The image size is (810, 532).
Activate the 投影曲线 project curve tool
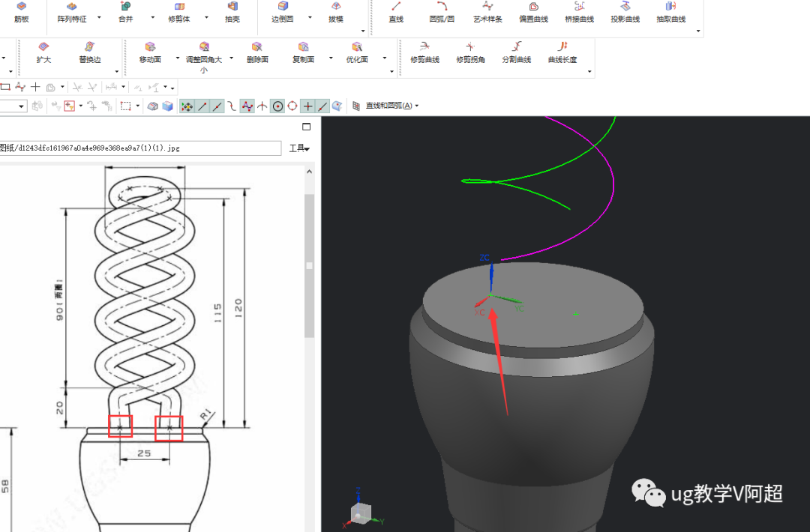click(x=625, y=13)
